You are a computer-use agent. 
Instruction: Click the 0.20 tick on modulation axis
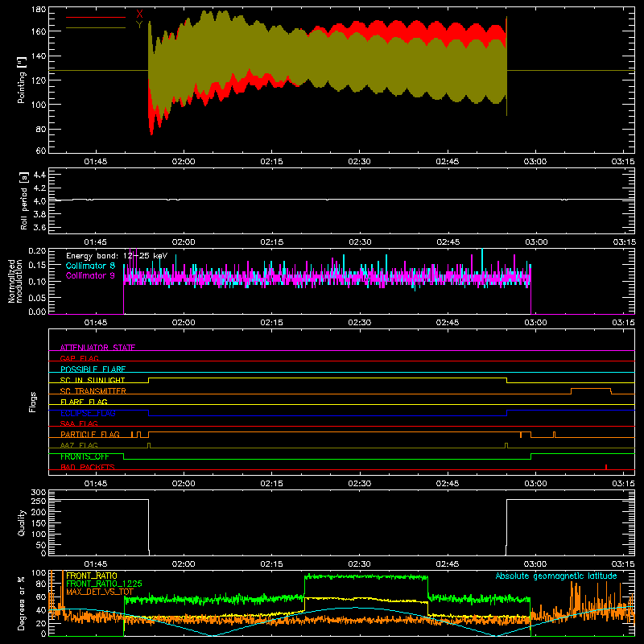pyautogui.click(x=37, y=251)
